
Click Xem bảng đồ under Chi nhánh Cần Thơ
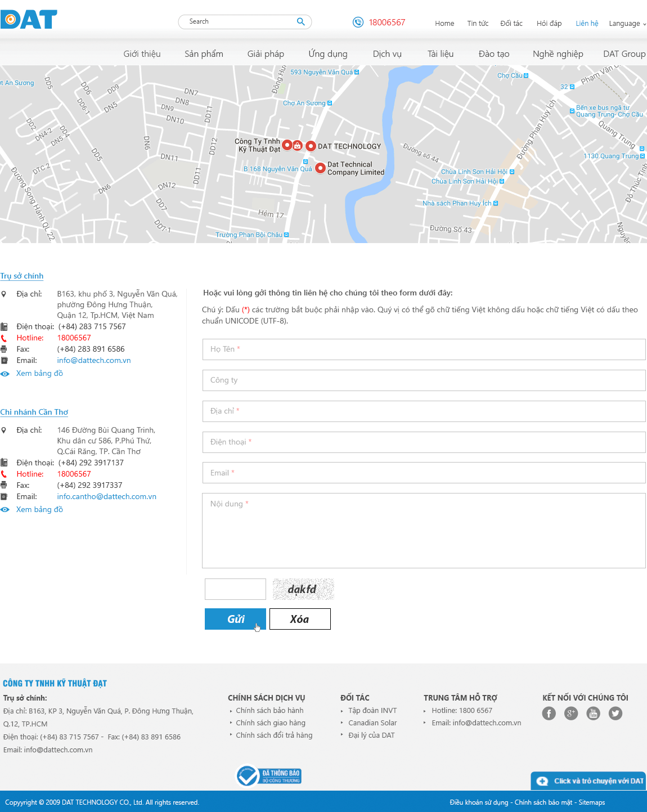click(39, 510)
